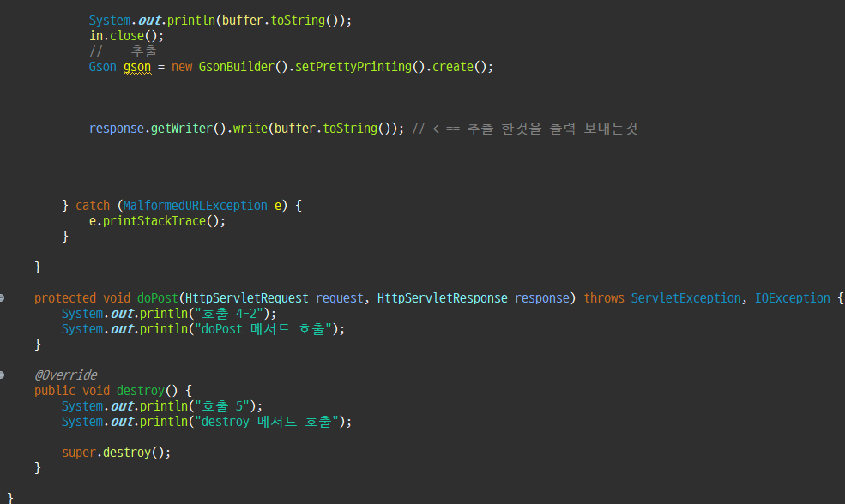845x504 pixels.
Task: Click response in the getWriter line
Action: (117, 129)
